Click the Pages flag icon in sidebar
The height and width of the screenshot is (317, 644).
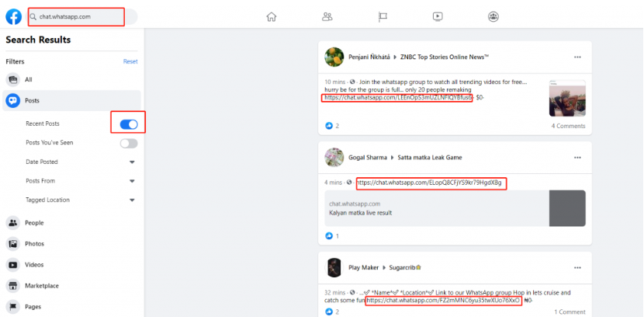click(x=13, y=307)
